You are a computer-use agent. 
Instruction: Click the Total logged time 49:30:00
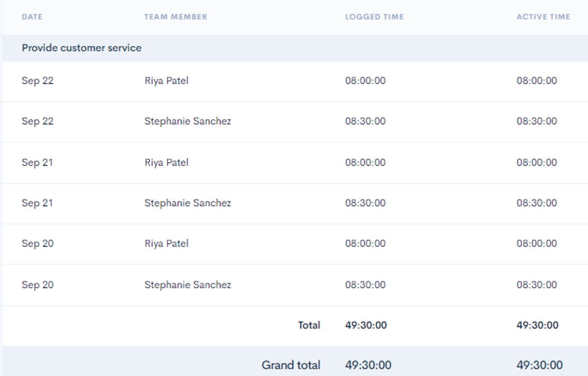pos(366,325)
